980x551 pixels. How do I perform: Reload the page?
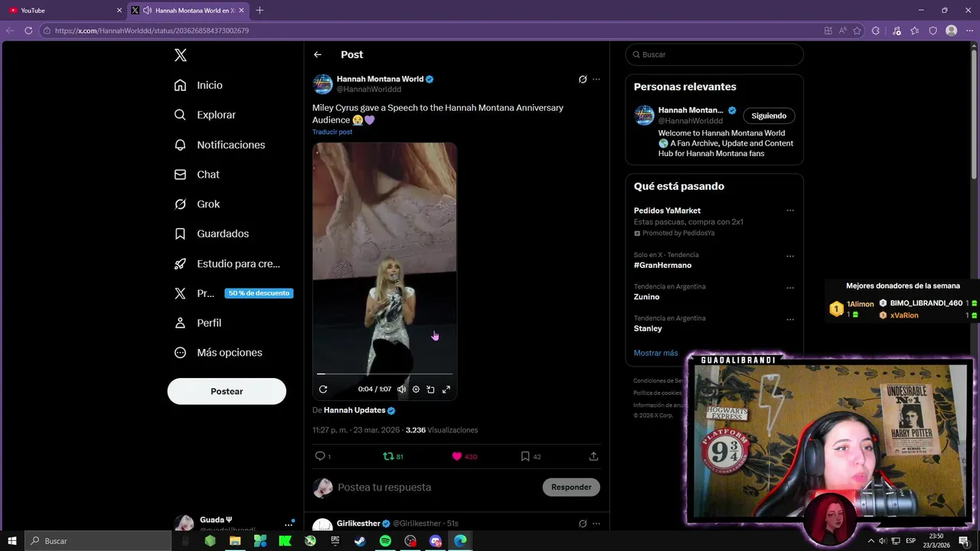tap(28, 31)
